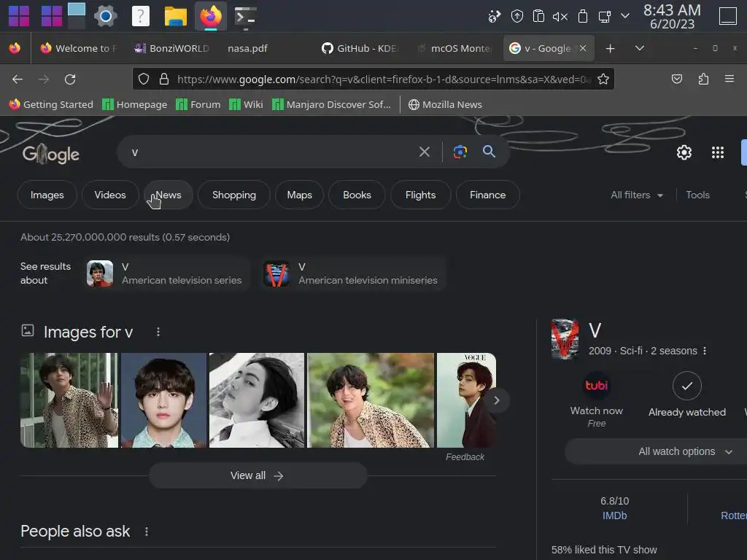Open Manjaro Discover Software bookmark

331,104
